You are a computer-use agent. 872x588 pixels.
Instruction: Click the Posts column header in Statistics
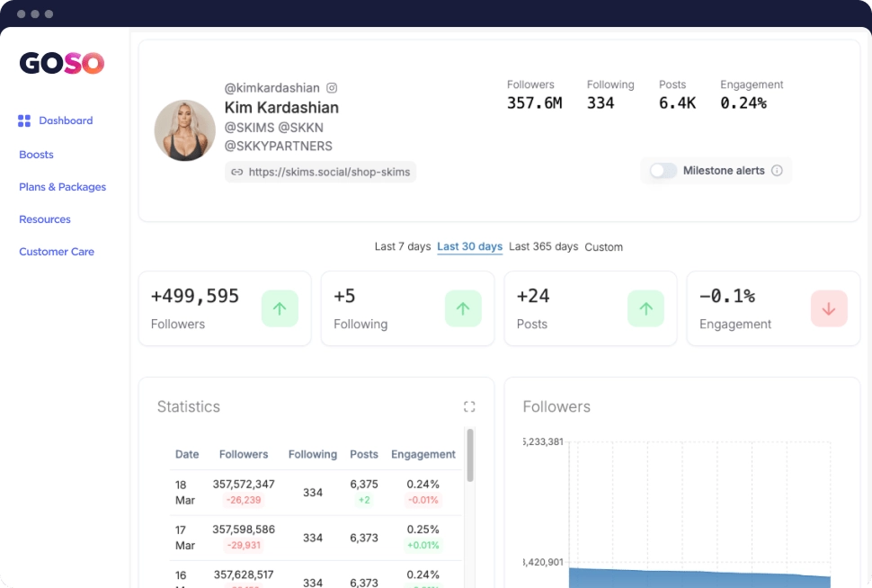pos(364,455)
